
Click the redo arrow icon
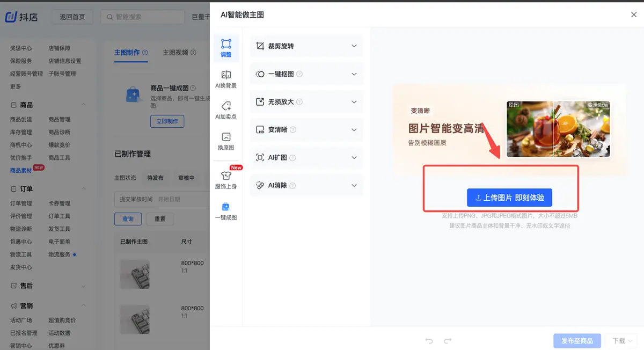448,341
